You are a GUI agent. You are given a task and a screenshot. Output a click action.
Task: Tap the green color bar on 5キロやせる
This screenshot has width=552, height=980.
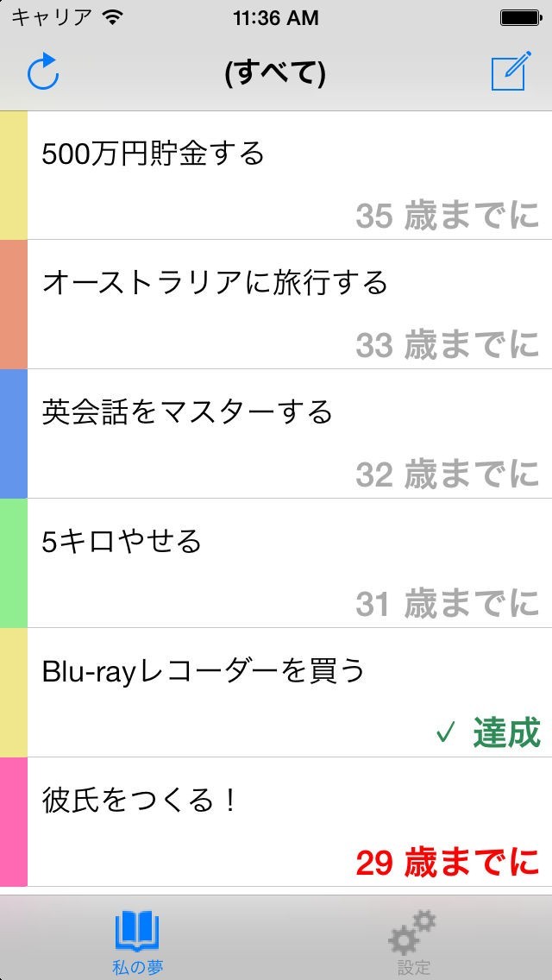pyautogui.click(x=14, y=562)
